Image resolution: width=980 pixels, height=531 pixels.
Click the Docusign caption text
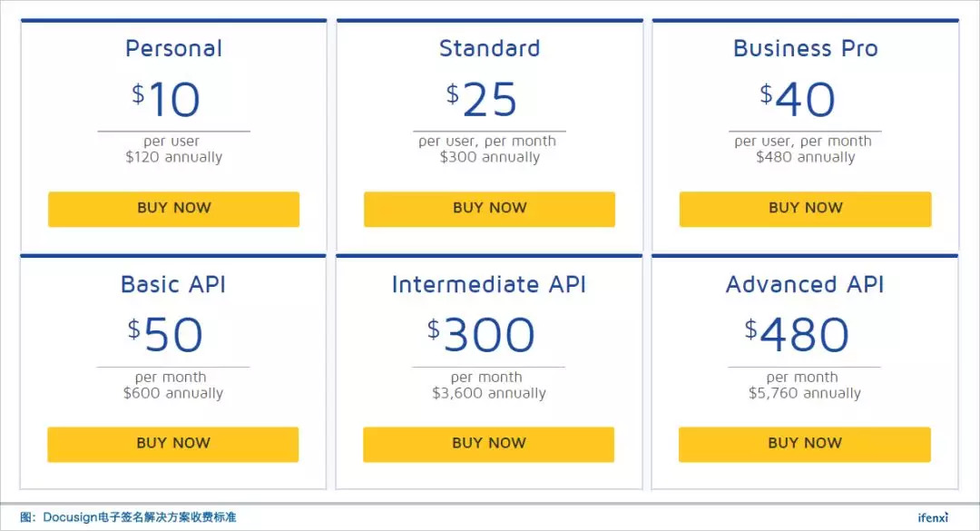click(128, 517)
